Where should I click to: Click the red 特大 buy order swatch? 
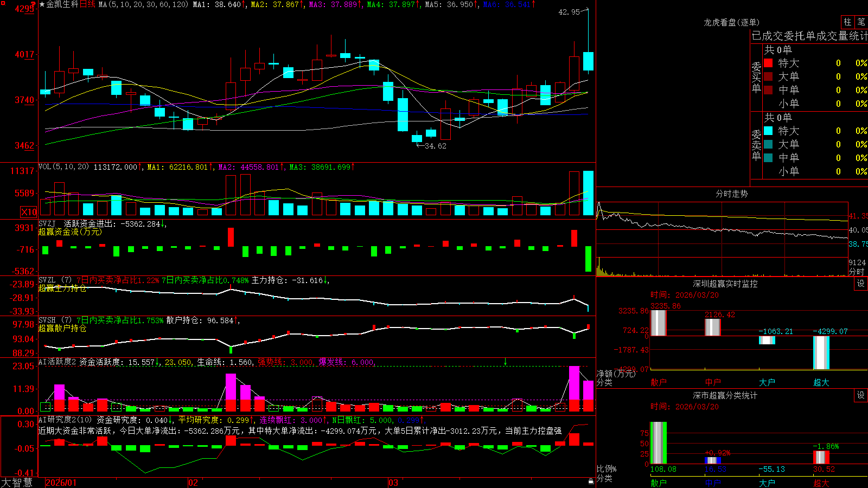point(768,63)
